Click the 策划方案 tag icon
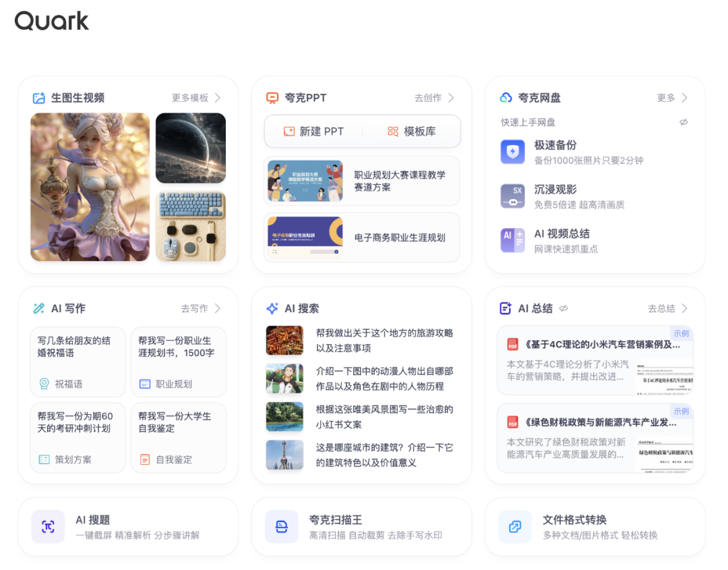The height and width of the screenshot is (570, 728). [44, 459]
